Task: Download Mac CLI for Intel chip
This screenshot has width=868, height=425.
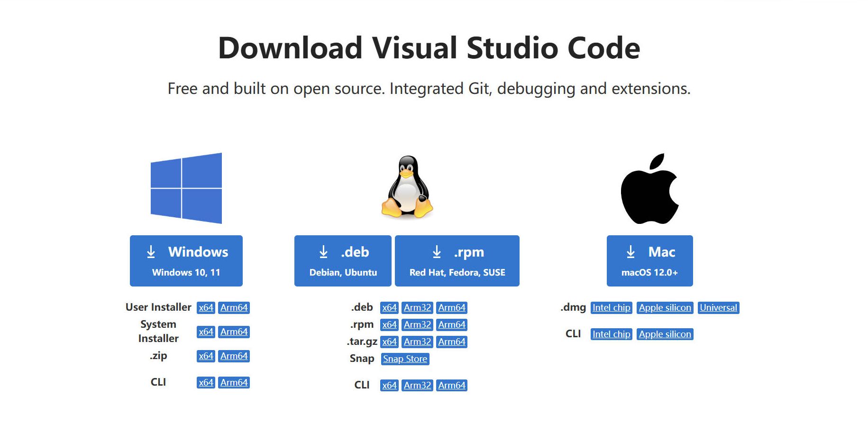Action: click(612, 334)
